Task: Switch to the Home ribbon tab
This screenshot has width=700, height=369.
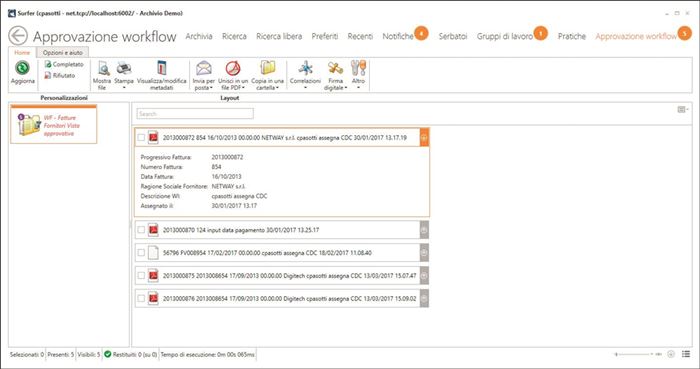Action: tap(22, 53)
